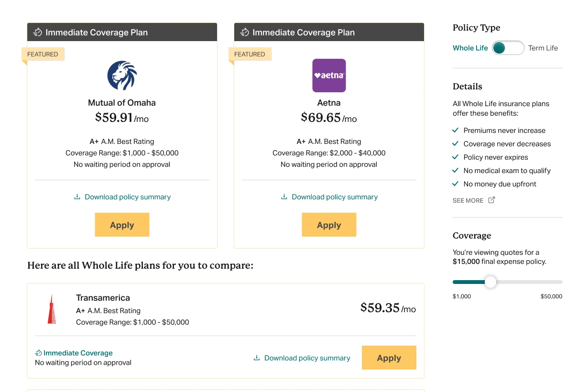Click the clock icon in Aetna's Immediate Coverage header

tap(245, 32)
